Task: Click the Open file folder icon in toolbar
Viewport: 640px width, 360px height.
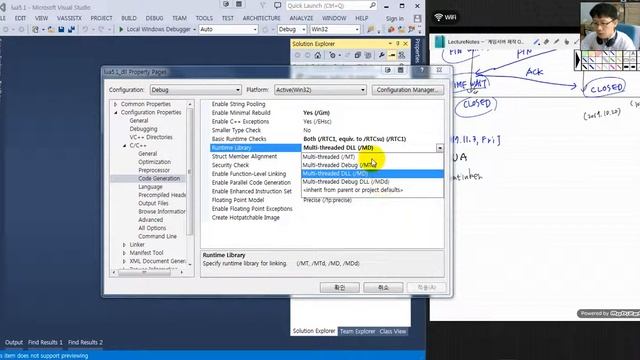Action: [51, 29]
